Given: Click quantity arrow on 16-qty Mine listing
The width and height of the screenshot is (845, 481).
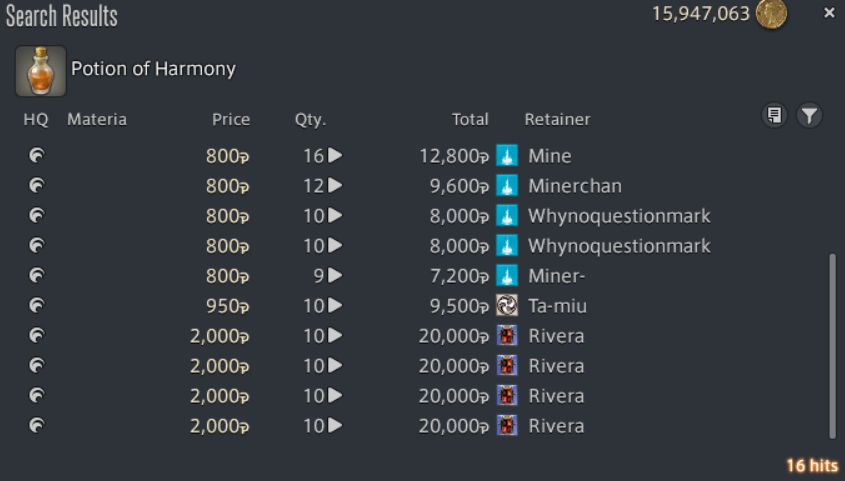Looking at the screenshot, I should pyautogui.click(x=335, y=155).
